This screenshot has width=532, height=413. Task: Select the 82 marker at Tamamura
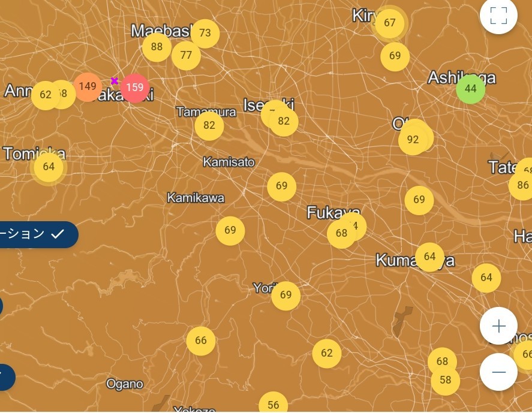point(209,126)
